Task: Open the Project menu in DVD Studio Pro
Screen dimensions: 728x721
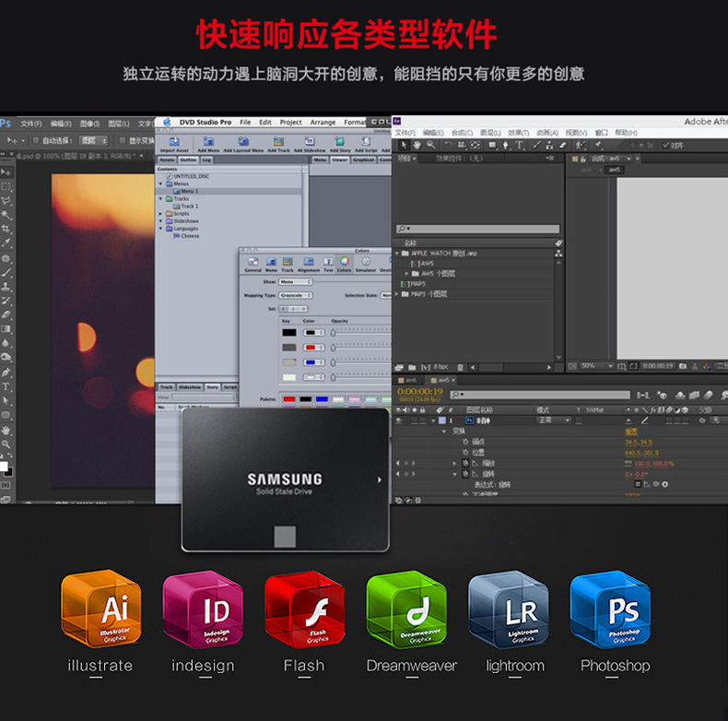Action: (290, 123)
